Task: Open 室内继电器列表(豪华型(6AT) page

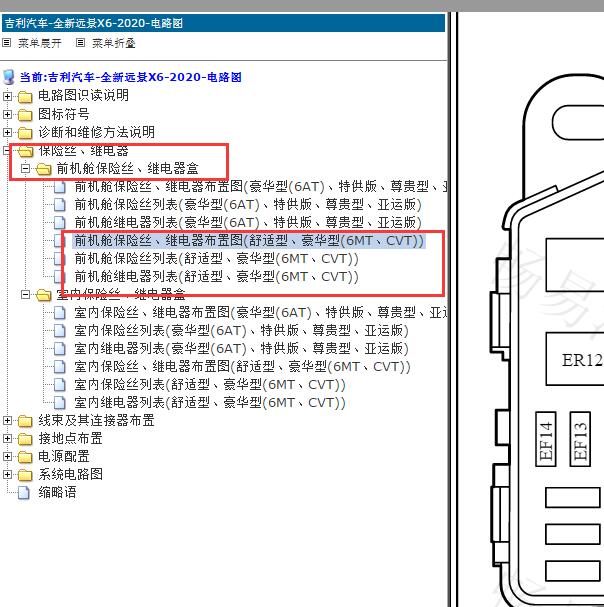Action: 242,348
